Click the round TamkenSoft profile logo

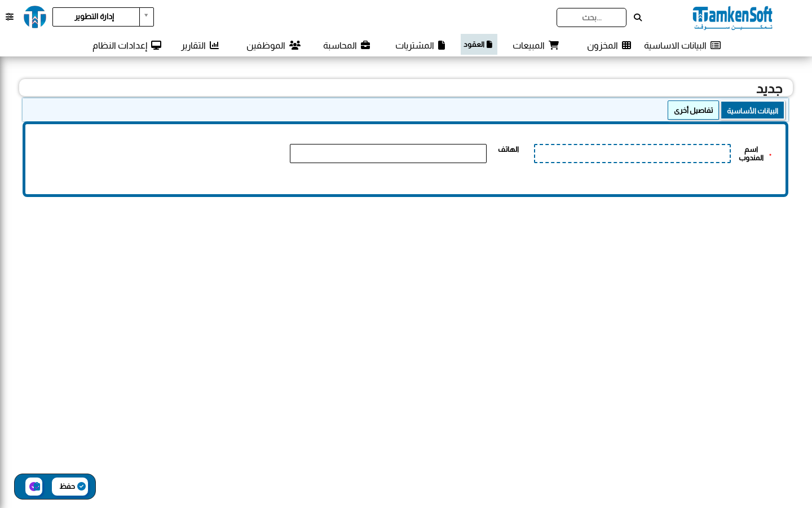pos(35,17)
